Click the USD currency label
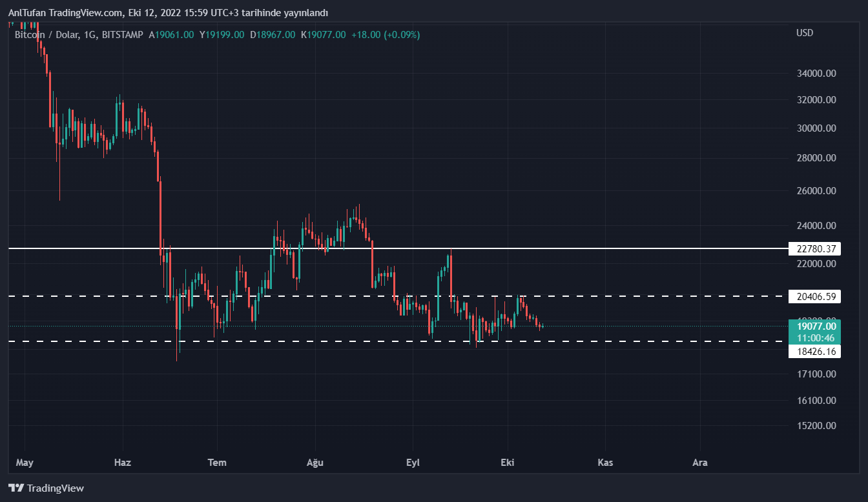Image resolution: width=868 pixels, height=502 pixels. tap(805, 33)
